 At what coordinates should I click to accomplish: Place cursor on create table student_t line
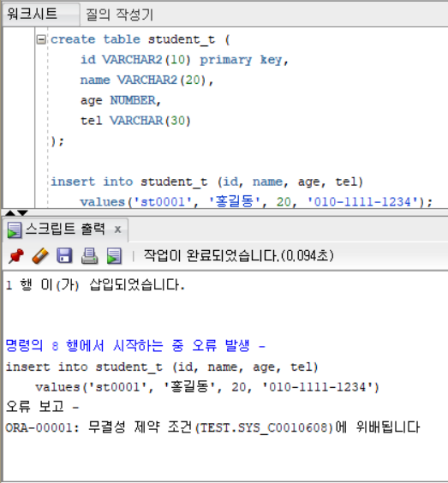pyautogui.click(x=140, y=39)
